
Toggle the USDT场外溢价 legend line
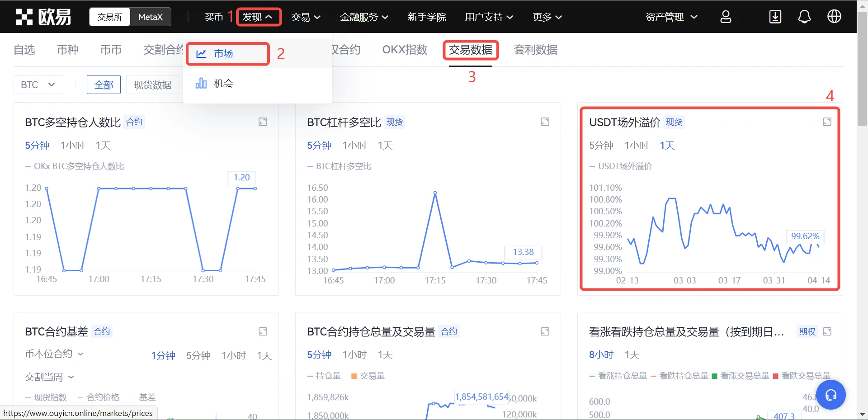(621, 166)
